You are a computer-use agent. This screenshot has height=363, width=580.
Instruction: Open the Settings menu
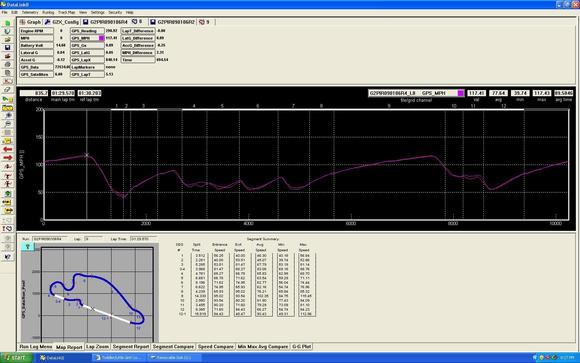(x=98, y=12)
